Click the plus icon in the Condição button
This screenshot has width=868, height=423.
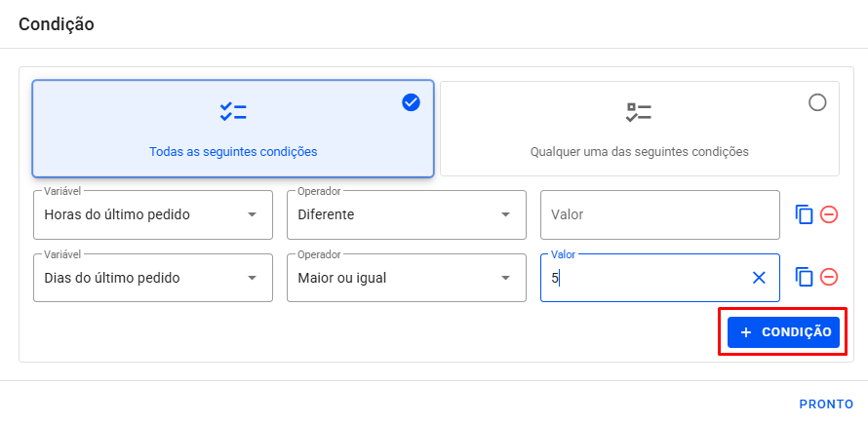click(746, 332)
